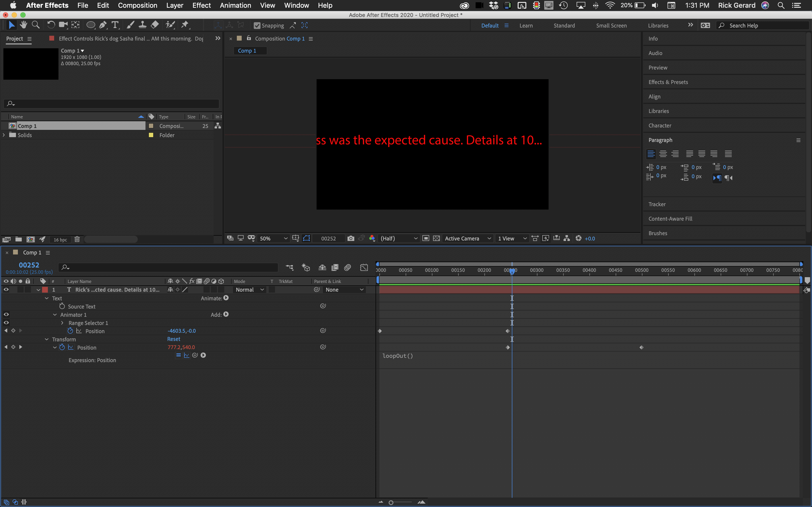Select the Pen tool
This screenshot has width=812, height=507.
tap(103, 25)
